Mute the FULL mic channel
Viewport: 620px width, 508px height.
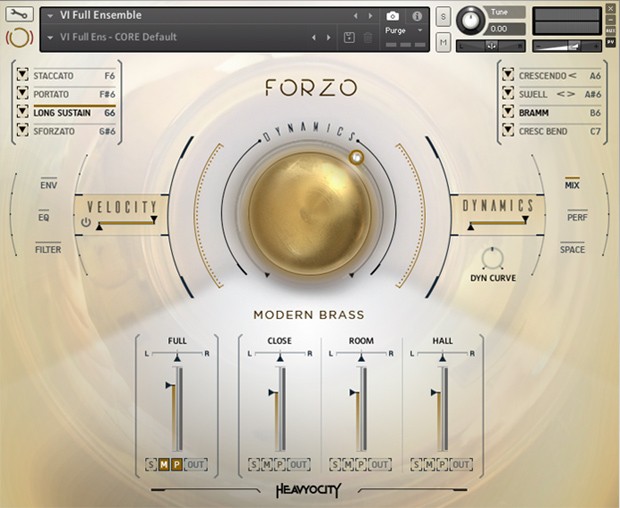coord(163,465)
